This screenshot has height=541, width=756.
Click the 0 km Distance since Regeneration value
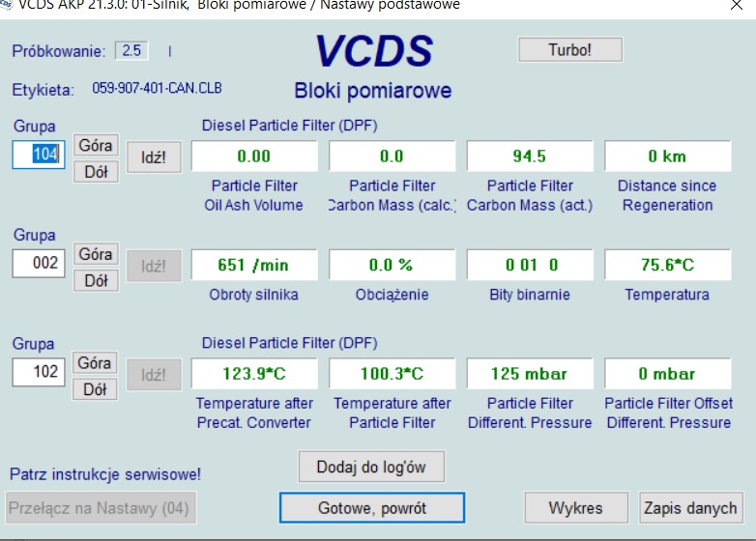click(667, 157)
